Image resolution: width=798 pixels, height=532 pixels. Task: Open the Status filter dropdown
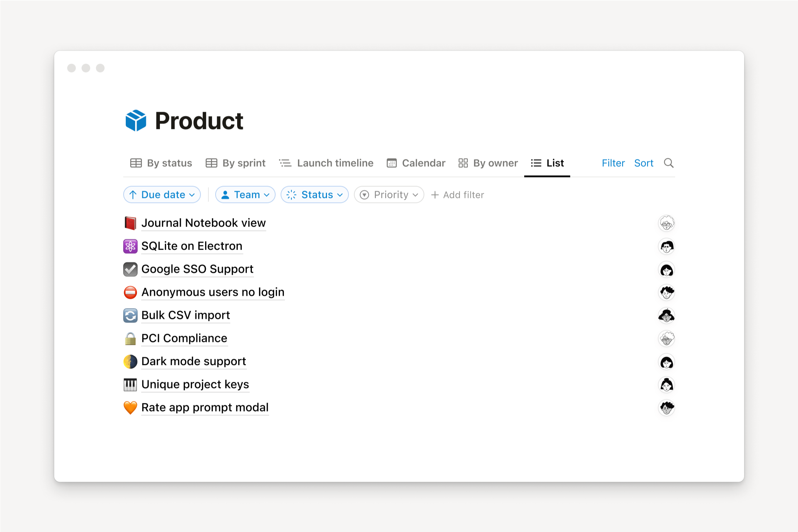[x=314, y=195]
